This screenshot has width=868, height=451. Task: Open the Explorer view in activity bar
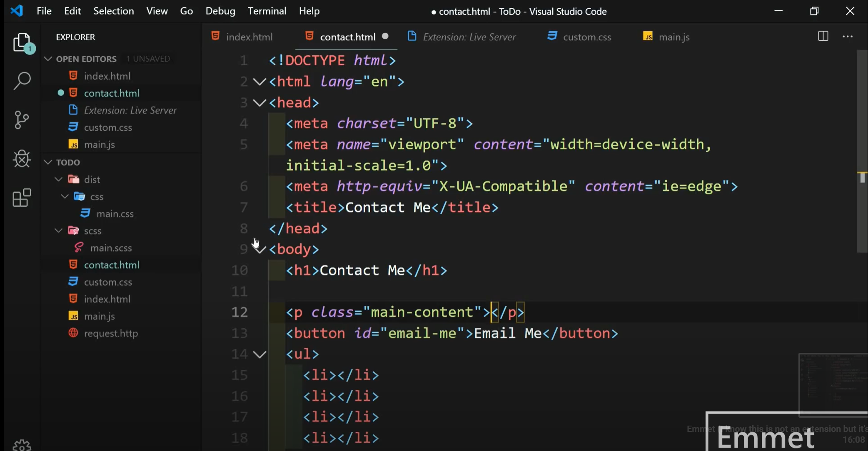pos(22,42)
